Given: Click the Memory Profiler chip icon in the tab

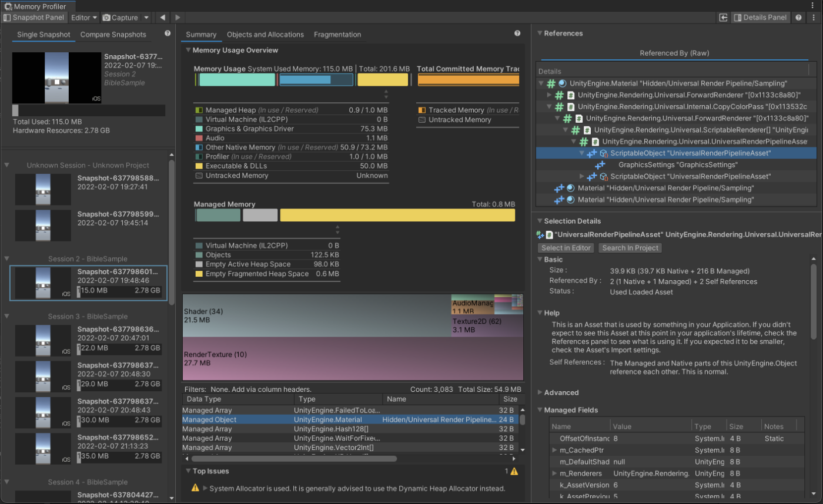Looking at the screenshot, I should point(7,6).
